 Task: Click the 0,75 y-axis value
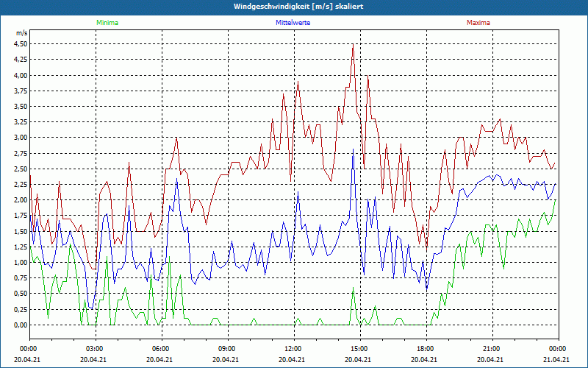pyautogui.click(x=21, y=278)
